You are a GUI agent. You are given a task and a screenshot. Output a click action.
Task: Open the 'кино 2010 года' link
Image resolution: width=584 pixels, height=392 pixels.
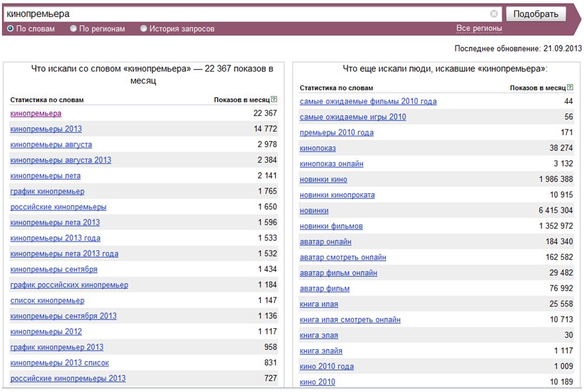point(327,367)
